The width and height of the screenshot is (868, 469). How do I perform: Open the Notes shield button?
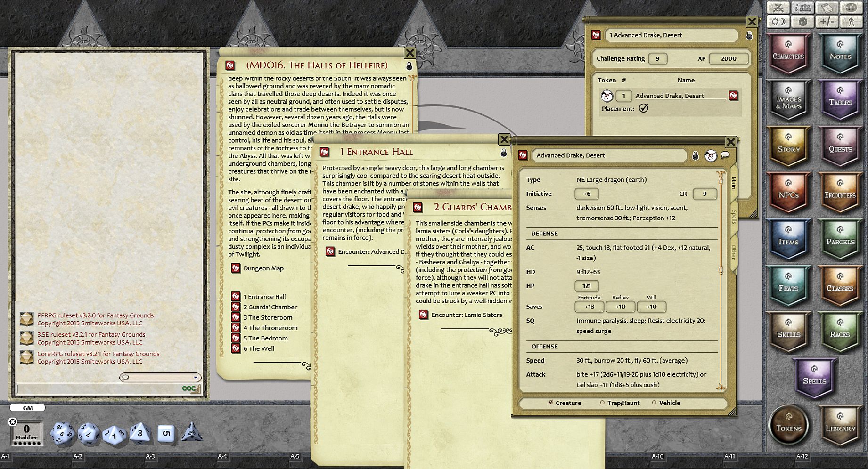click(x=840, y=54)
